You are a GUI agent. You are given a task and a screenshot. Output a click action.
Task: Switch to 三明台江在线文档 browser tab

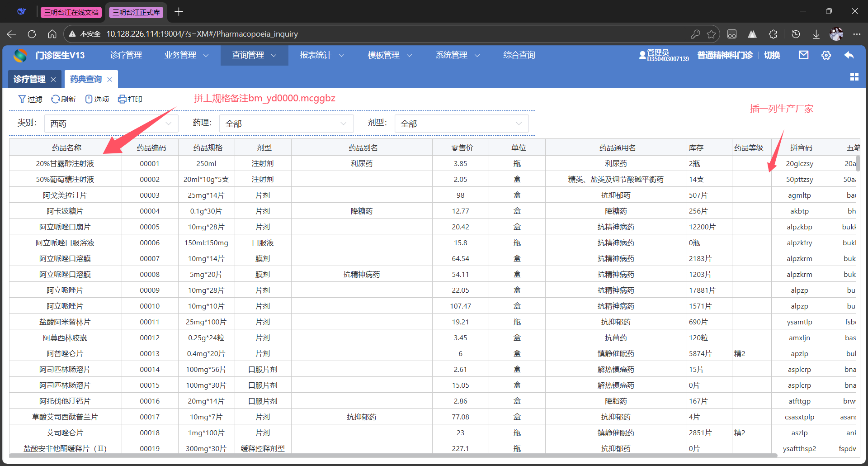coord(71,12)
